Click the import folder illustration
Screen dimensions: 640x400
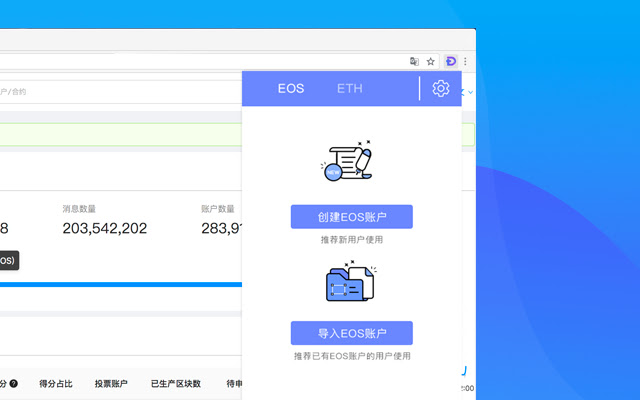(351, 281)
